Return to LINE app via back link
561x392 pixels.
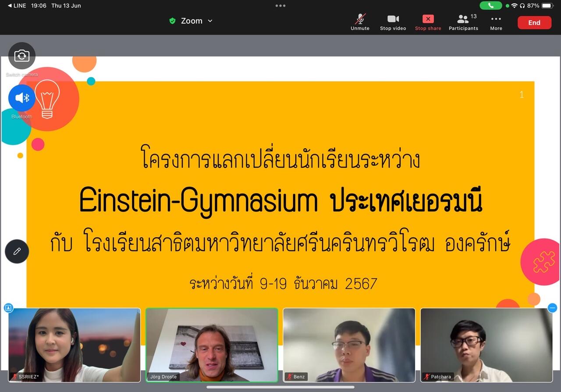[x=17, y=6]
